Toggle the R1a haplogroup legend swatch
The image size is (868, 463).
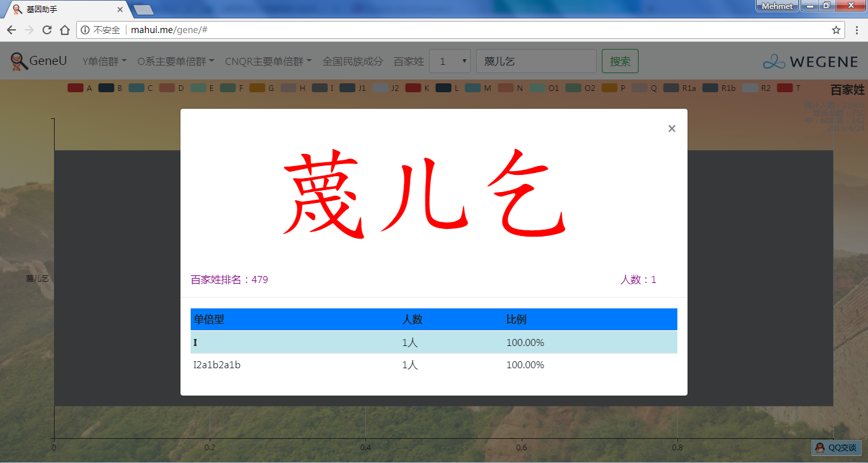(671, 88)
